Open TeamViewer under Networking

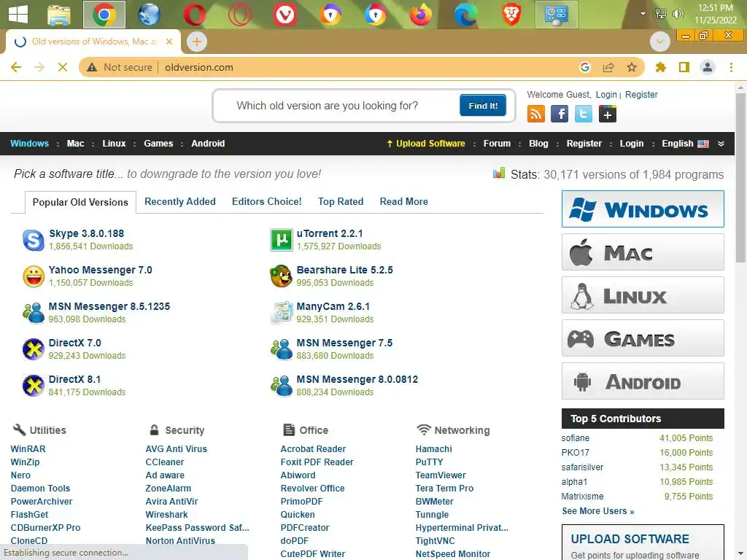coord(441,475)
